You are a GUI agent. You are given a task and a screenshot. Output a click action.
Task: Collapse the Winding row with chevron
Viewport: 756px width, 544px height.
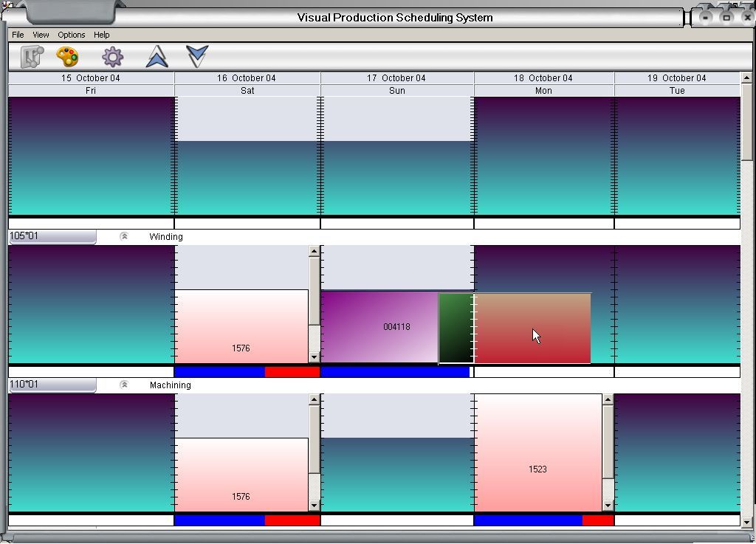pos(124,237)
